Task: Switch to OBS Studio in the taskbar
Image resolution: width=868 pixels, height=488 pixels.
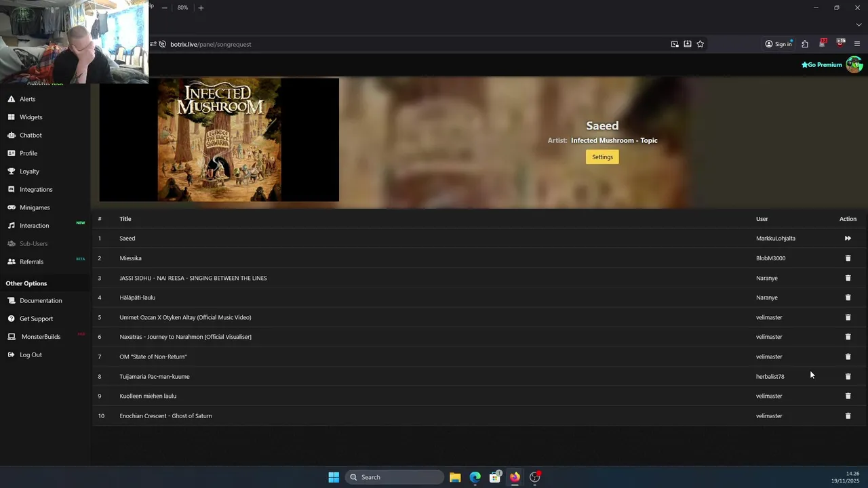Action: coord(535,477)
